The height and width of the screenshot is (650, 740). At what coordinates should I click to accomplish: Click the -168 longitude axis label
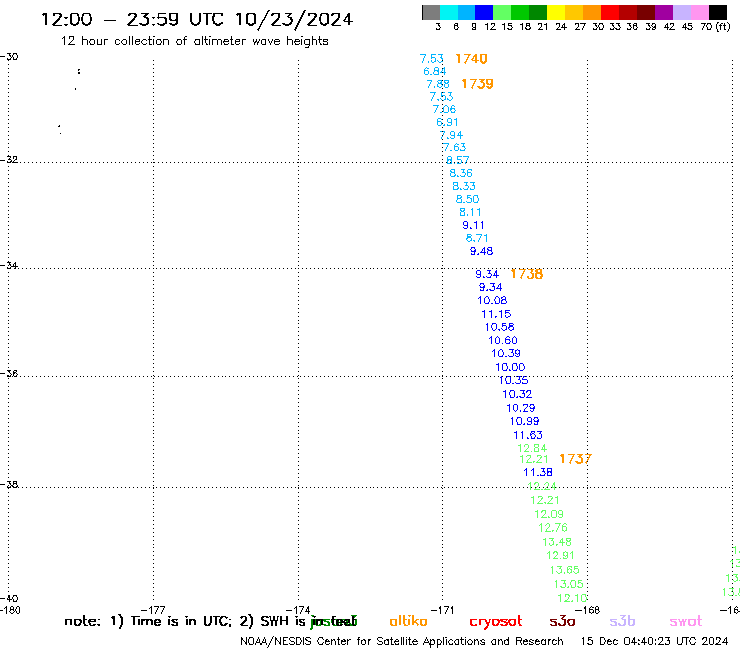coord(588,610)
